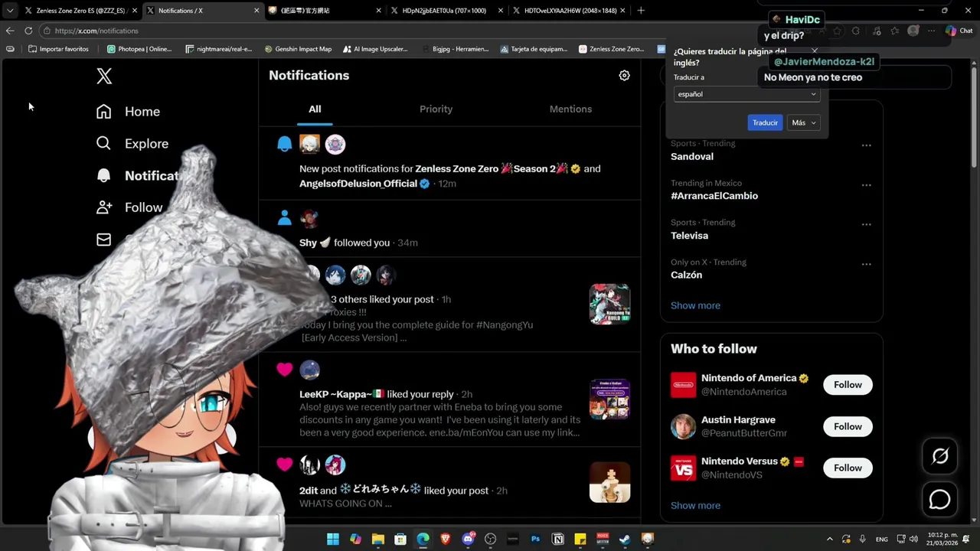
Task: Open Steam from taskbar
Action: pos(626,539)
